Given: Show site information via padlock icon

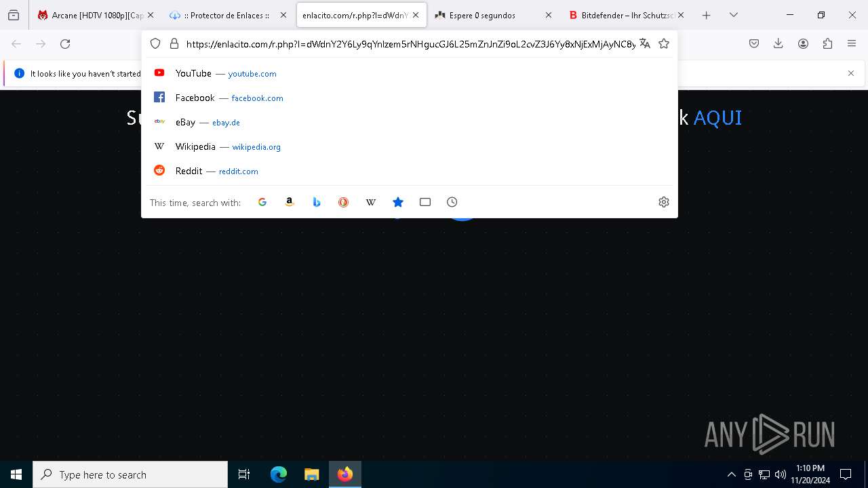Looking at the screenshot, I should 174,43.
